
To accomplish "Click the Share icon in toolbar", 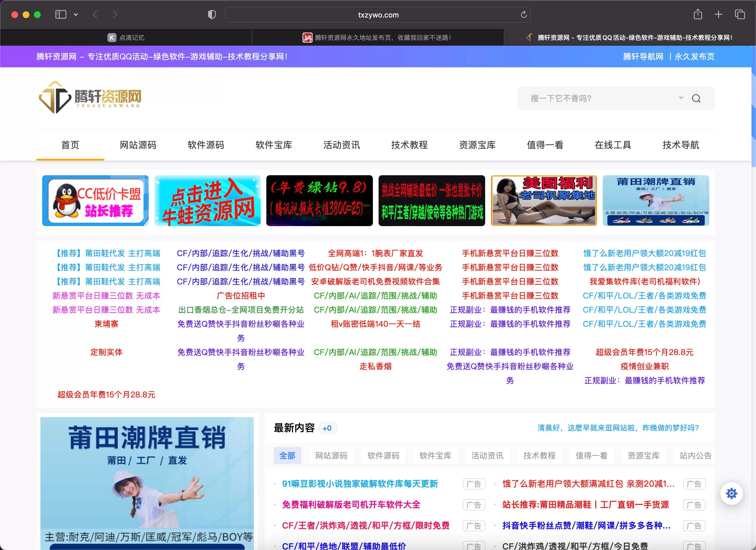I will click(698, 14).
